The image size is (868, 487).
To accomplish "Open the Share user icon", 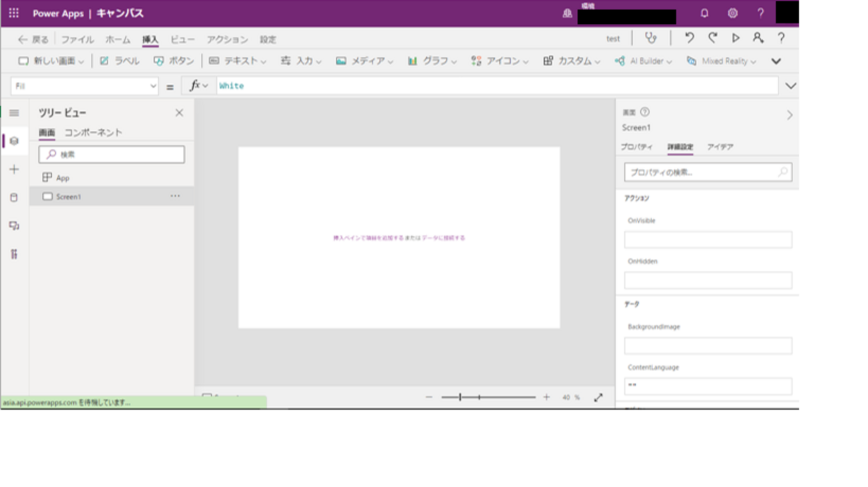I will (758, 39).
